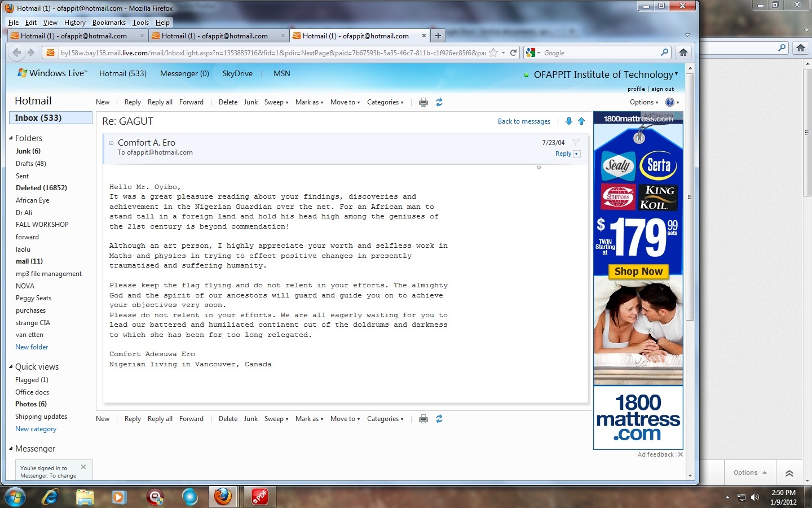Reload the page in Firefox
Image resolution: width=812 pixels, height=508 pixels.
tap(513, 52)
